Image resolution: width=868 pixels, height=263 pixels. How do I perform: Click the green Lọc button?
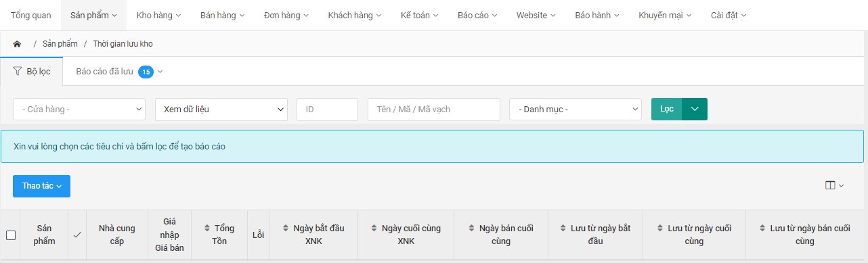[x=667, y=109]
